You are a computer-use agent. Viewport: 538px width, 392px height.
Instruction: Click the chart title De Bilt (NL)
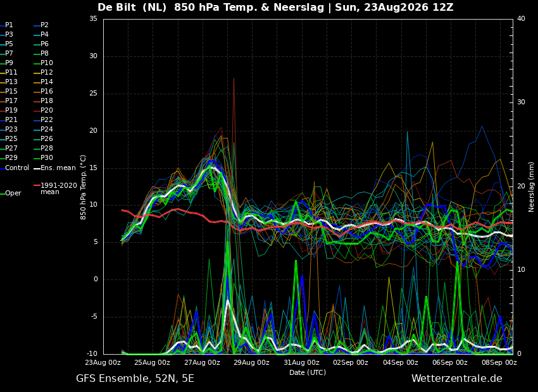(x=133, y=7)
